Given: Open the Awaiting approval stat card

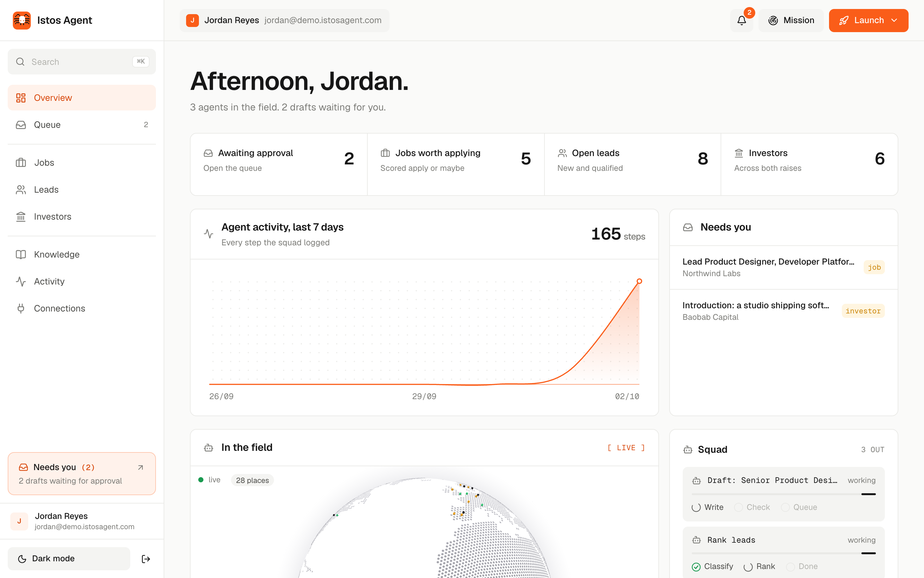Looking at the screenshot, I should (x=279, y=164).
